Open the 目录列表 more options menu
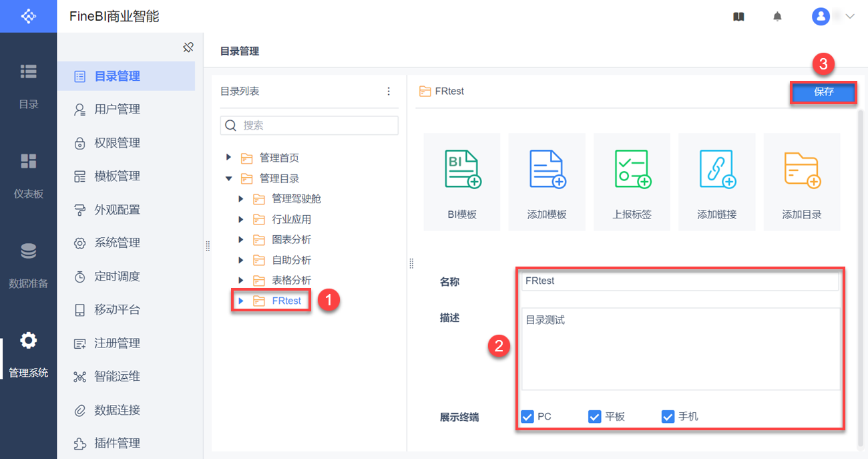868x459 pixels. coord(389,92)
